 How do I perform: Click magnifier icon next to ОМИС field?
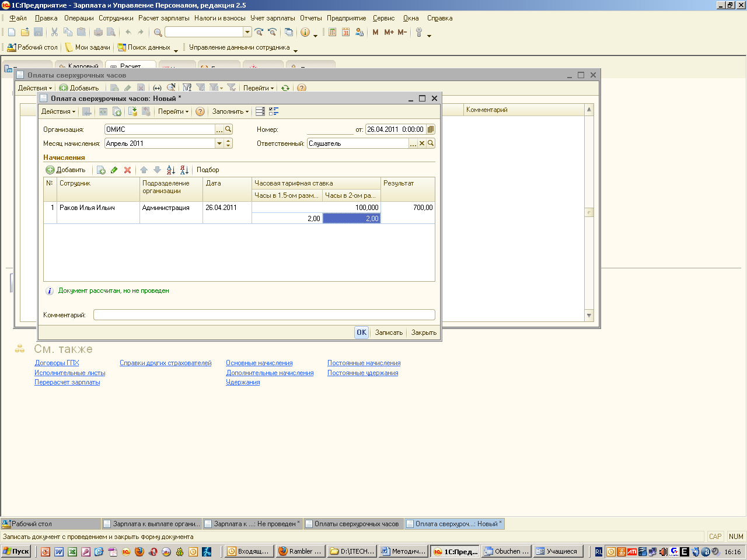[x=229, y=129]
